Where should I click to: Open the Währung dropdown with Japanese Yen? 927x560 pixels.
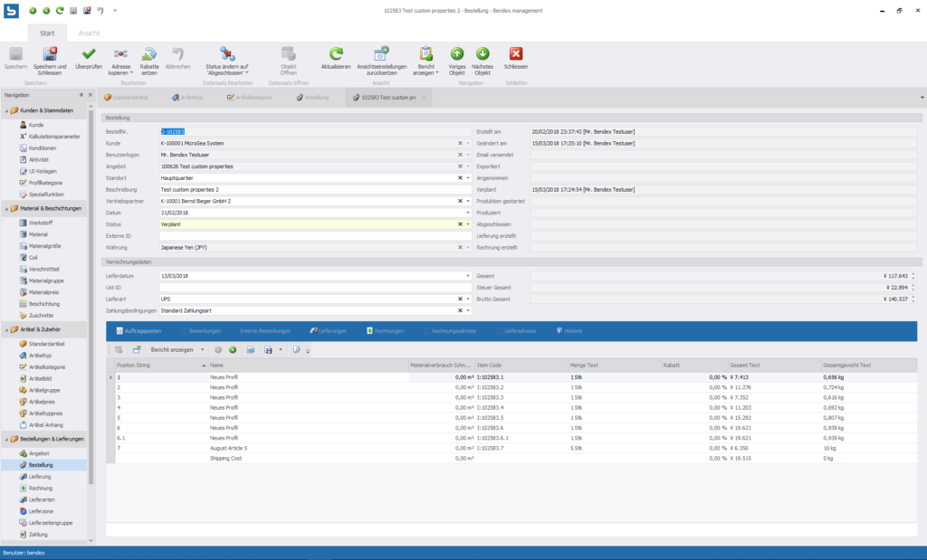click(468, 246)
